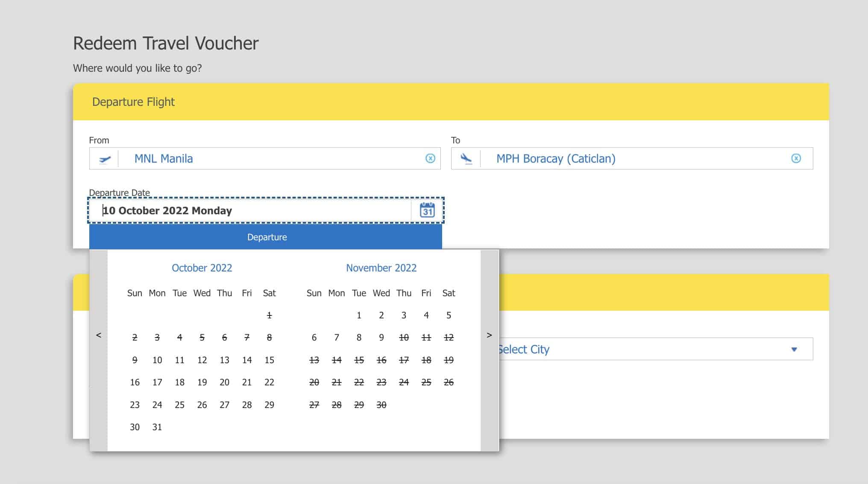The height and width of the screenshot is (484, 868).
Task: Select October 22 in the calendar
Action: [269, 382]
